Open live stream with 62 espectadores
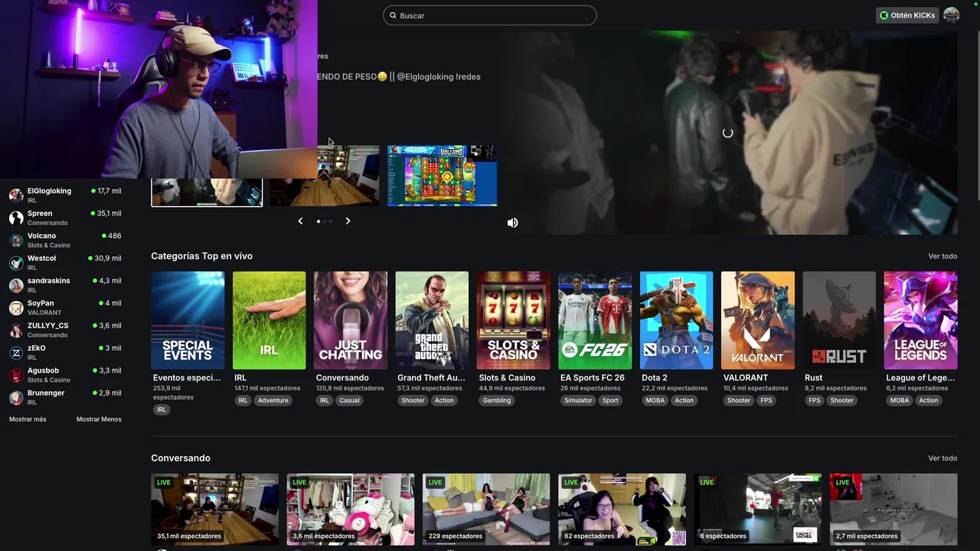 (622, 509)
